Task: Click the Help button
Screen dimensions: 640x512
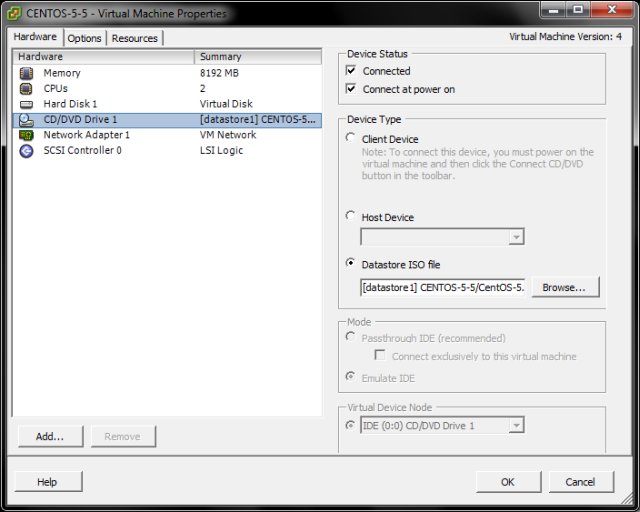Action: [48, 482]
